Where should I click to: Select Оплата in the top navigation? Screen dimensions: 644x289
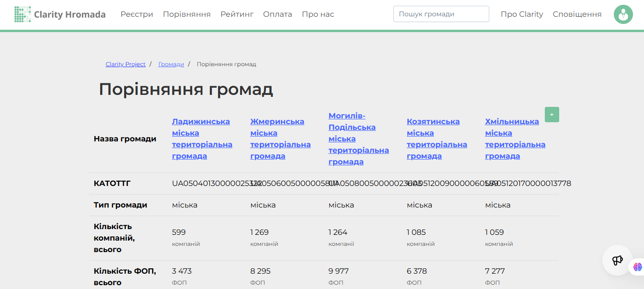coord(277,14)
